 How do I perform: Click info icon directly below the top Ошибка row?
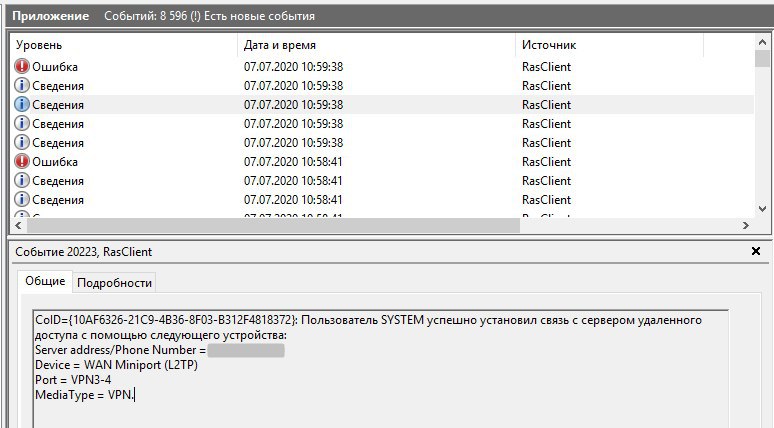pyautogui.click(x=22, y=86)
